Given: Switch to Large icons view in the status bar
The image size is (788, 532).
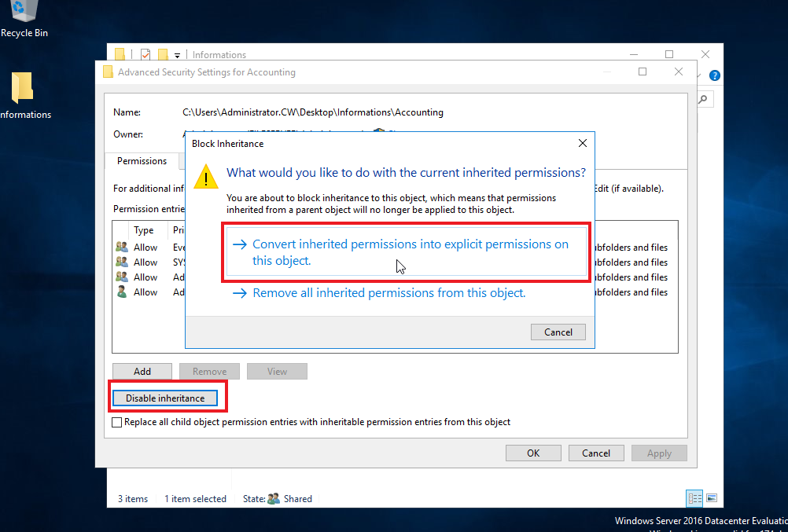Looking at the screenshot, I should click(x=712, y=498).
